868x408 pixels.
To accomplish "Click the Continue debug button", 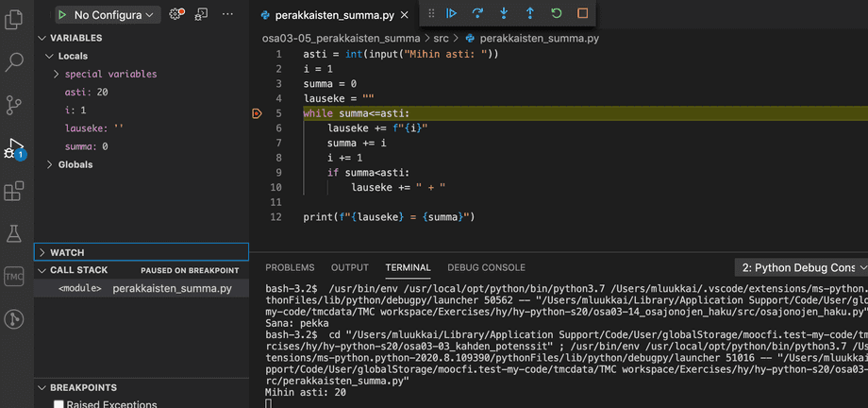I will click(x=452, y=13).
